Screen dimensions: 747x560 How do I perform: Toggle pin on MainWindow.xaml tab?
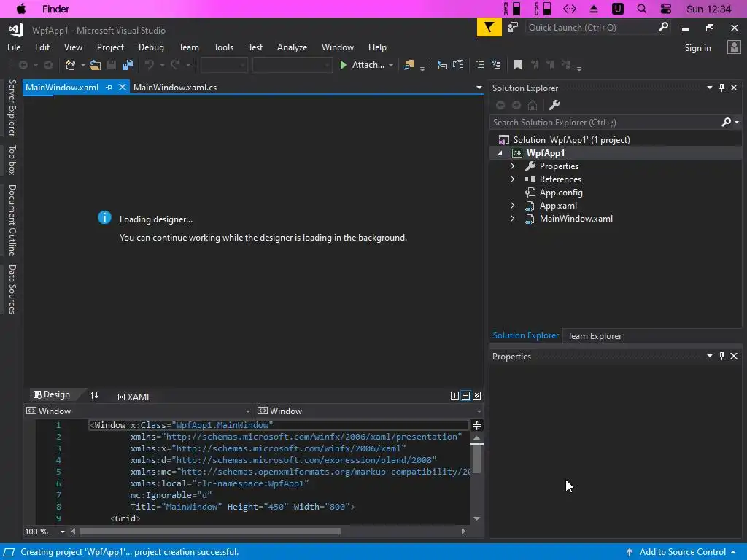(109, 87)
